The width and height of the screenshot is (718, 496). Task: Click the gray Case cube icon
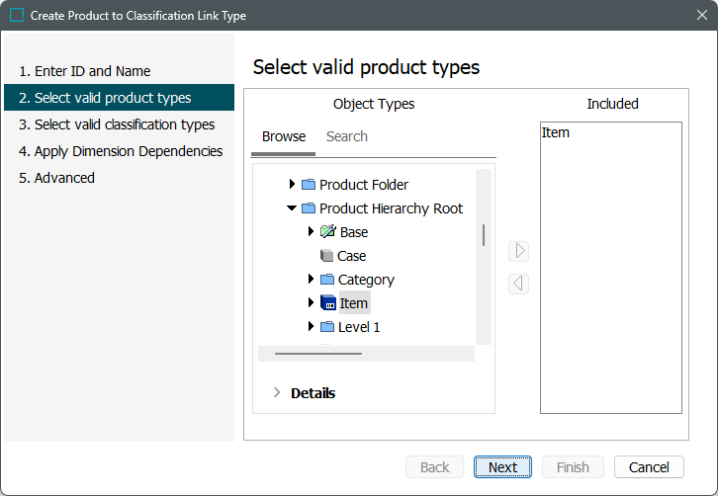pyautogui.click(x=326, y=256)
